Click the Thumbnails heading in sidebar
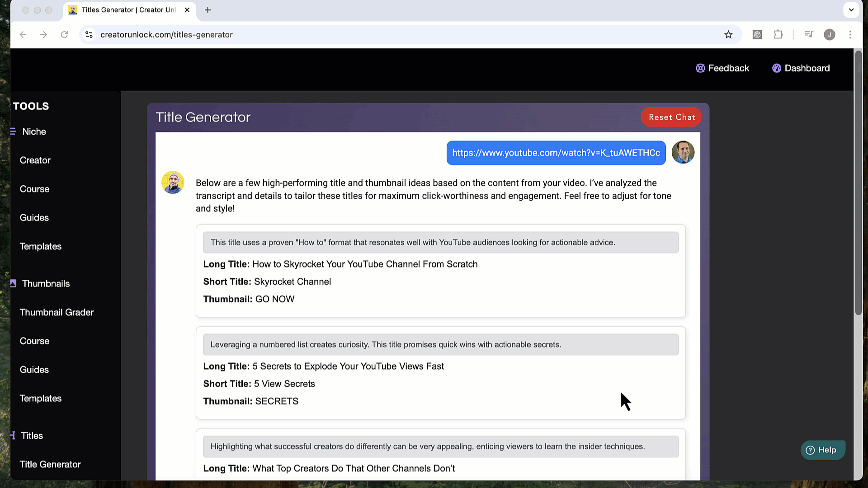The height and width of the screenshot is (488, 868). pyautogui.click(x=46, y=284)
